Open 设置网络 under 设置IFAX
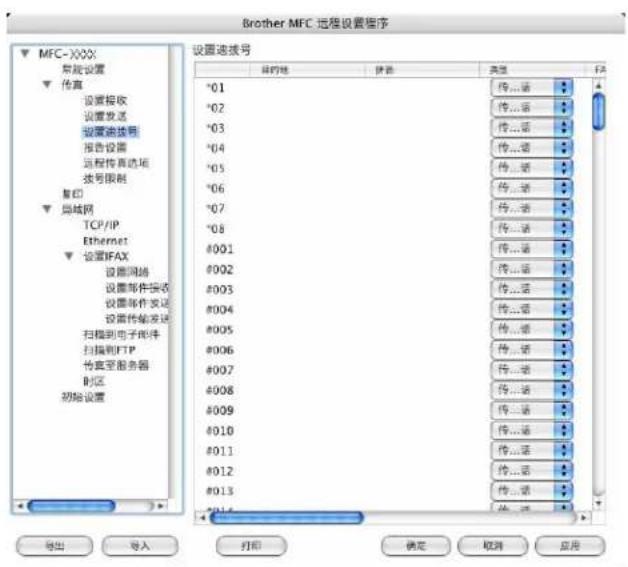 point(127,272)
